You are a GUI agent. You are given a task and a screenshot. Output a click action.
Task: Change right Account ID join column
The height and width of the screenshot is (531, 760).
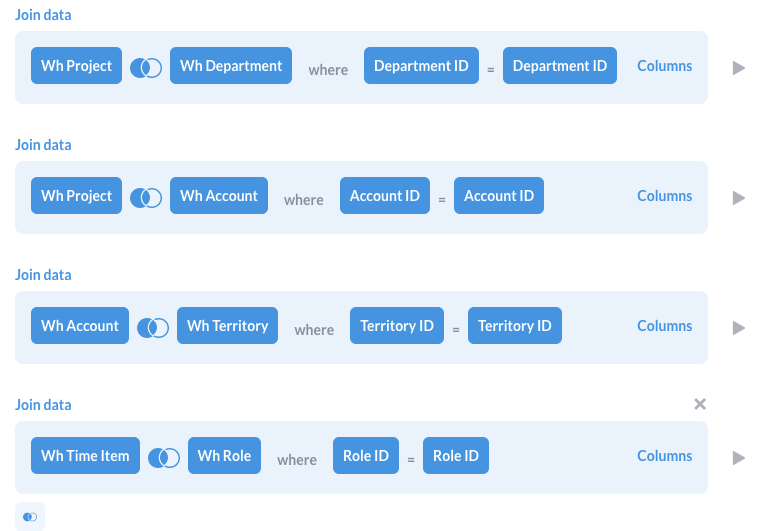[x=499, y=195]
